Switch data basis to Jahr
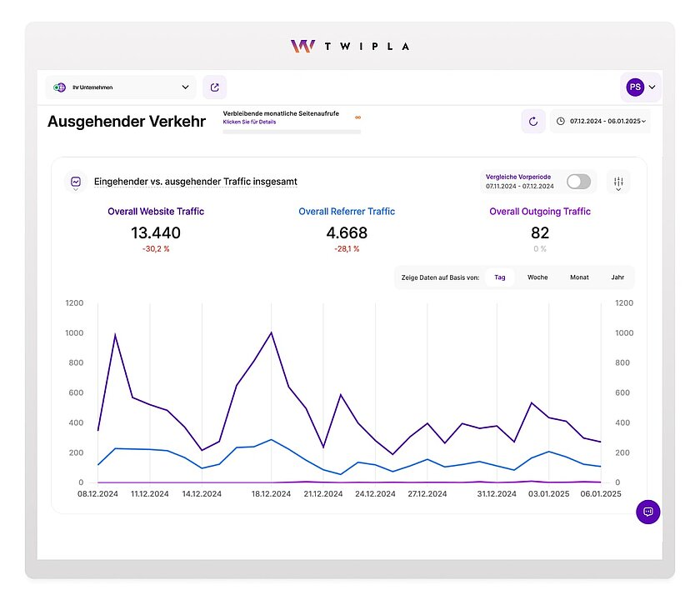This screenshot has width=700, height=600. click(x=617, y=277)
